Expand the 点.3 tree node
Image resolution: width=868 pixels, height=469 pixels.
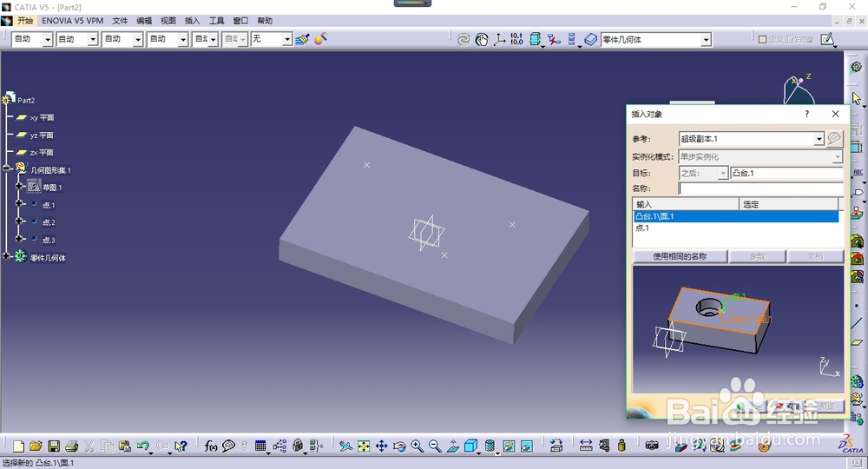18,239
